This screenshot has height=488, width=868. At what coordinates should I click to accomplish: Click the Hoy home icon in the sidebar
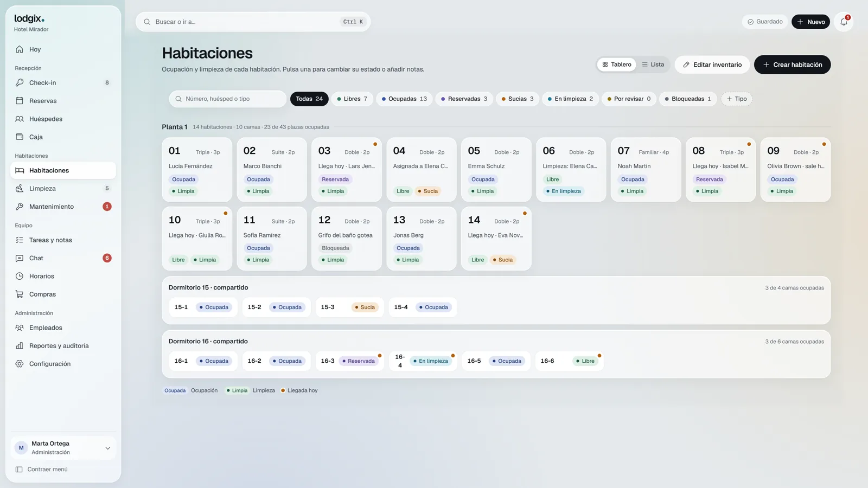(x=20, y=49)
